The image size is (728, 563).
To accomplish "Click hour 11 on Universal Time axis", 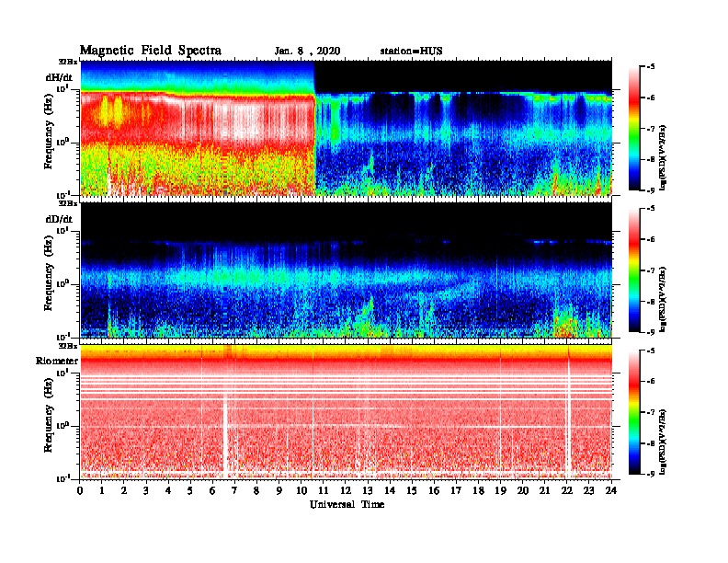I will point(324,491).
